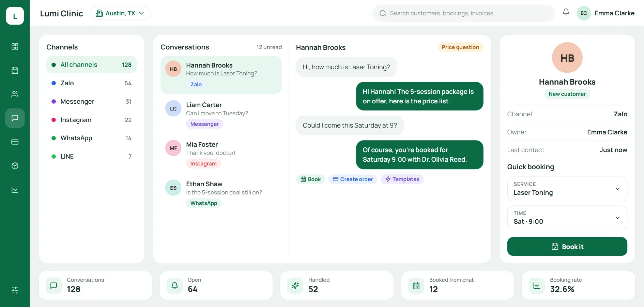
Task: Open Ethan Shaw conversation
Action: (221, 194)
